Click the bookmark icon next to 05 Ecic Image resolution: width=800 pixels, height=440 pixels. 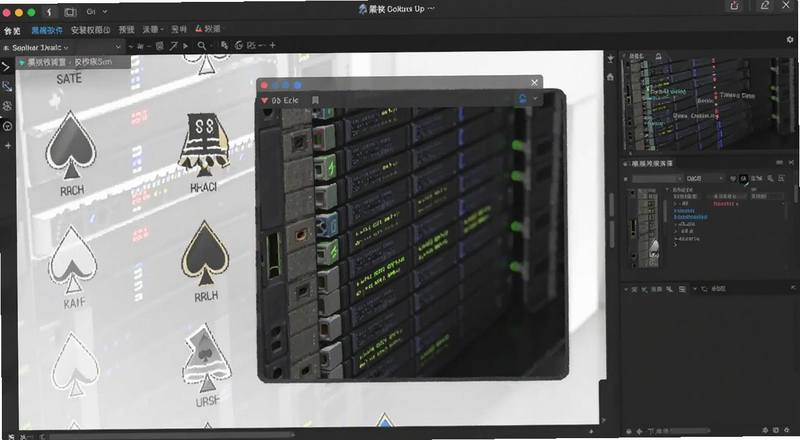[x=315, y=100]
